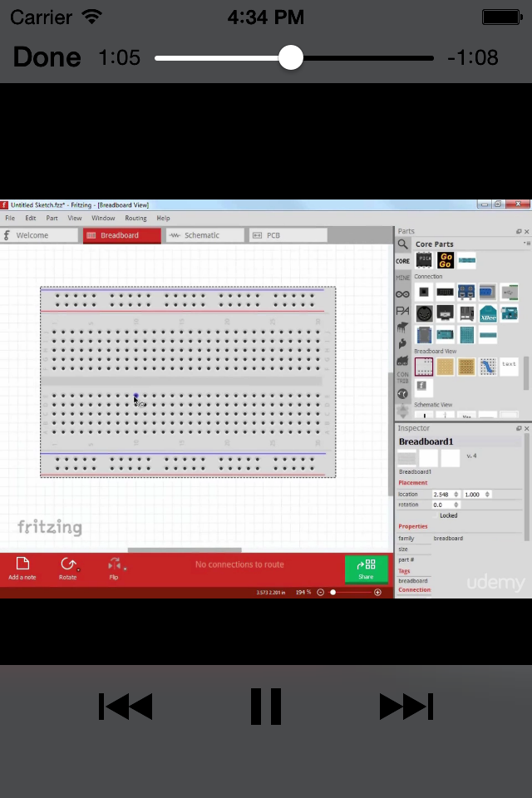Select the text label part

click(x=509, y=367)
